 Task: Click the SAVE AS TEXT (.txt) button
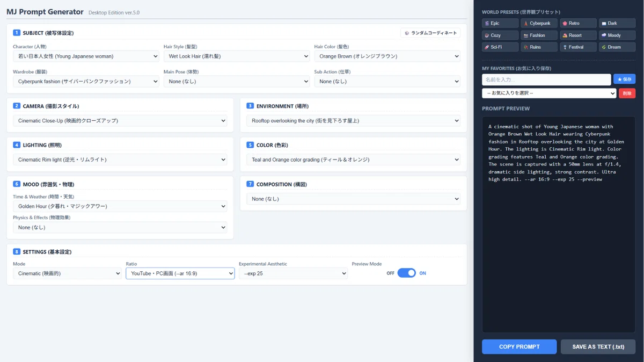598,346
